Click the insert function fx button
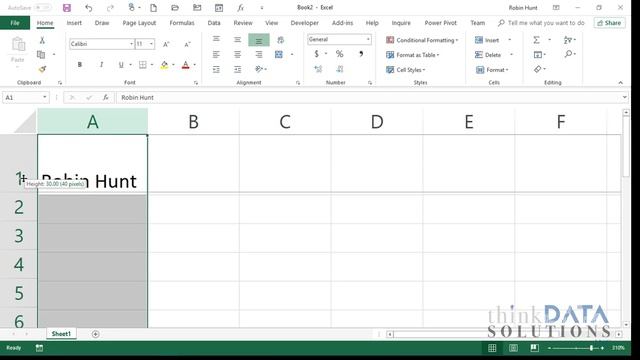 105,98
